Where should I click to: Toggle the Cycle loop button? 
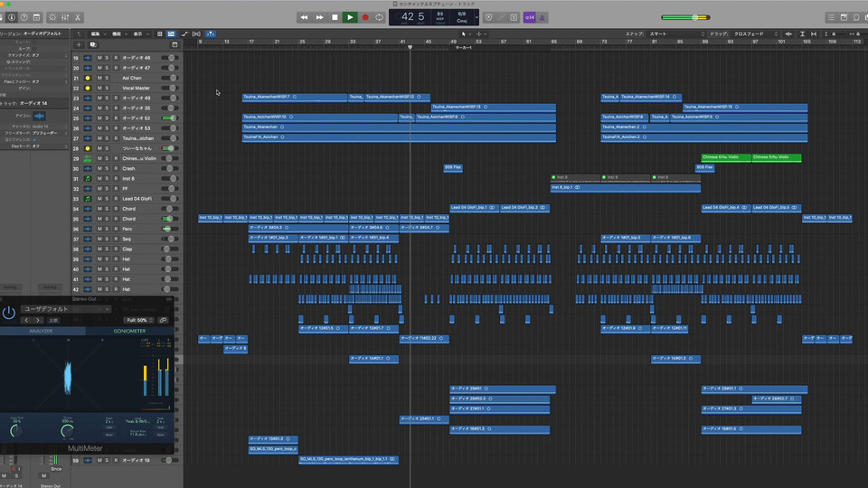point(380,17)
